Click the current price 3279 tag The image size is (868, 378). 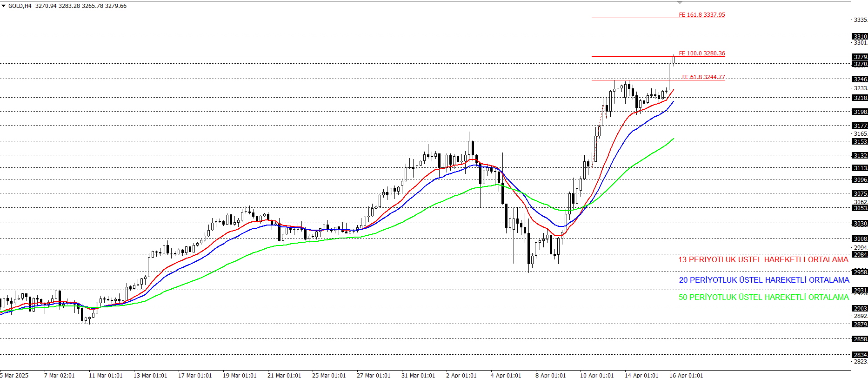(860, 57)
